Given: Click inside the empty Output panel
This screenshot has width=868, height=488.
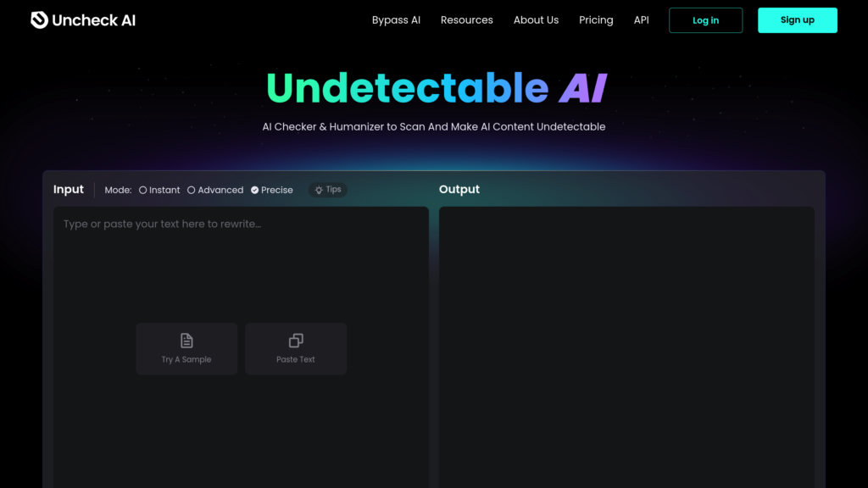Looking at the screenshot, I should (626, 339).
